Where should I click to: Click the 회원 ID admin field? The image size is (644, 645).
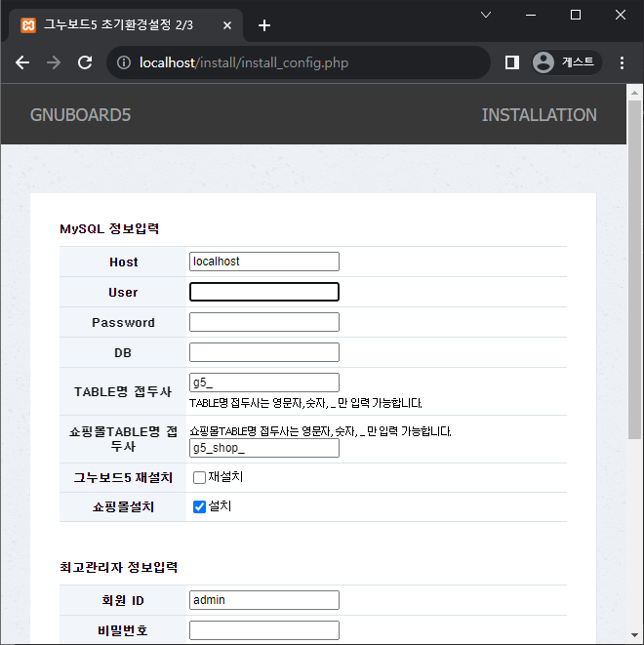264,600
